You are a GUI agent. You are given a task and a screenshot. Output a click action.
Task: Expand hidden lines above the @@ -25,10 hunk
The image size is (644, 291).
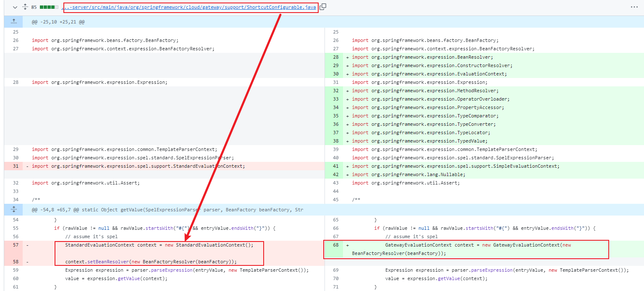pyautogui.click(x=14, y=21)
